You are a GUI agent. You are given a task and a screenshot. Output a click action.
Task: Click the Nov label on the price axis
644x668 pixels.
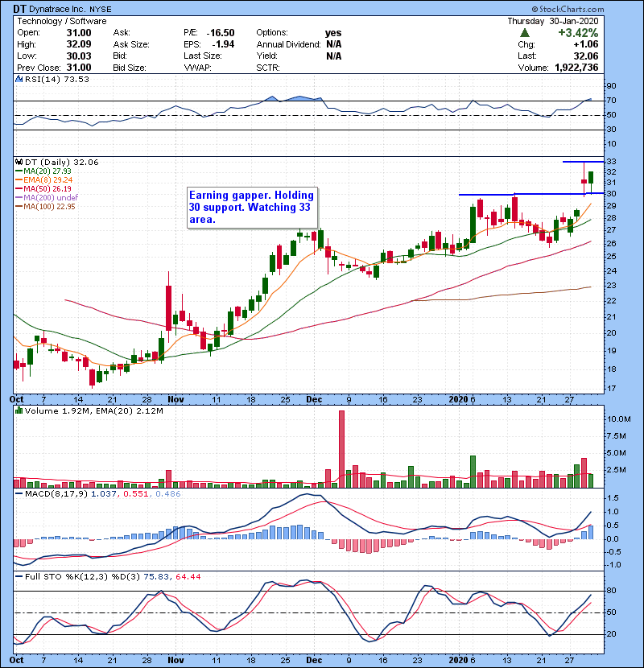(x=175, y=400)
